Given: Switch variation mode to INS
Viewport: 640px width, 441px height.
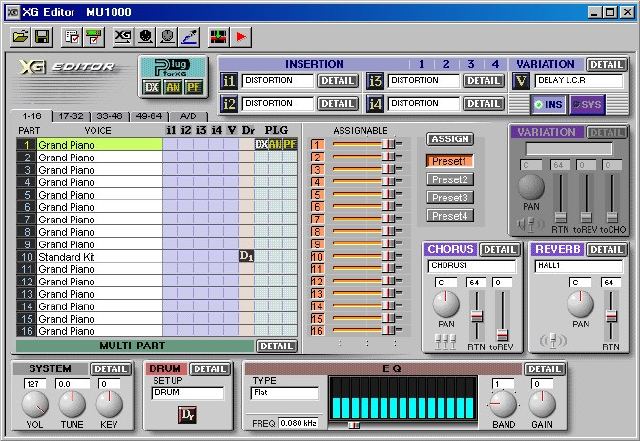Looking at the screenshot, I should click(x=549, y=105).
